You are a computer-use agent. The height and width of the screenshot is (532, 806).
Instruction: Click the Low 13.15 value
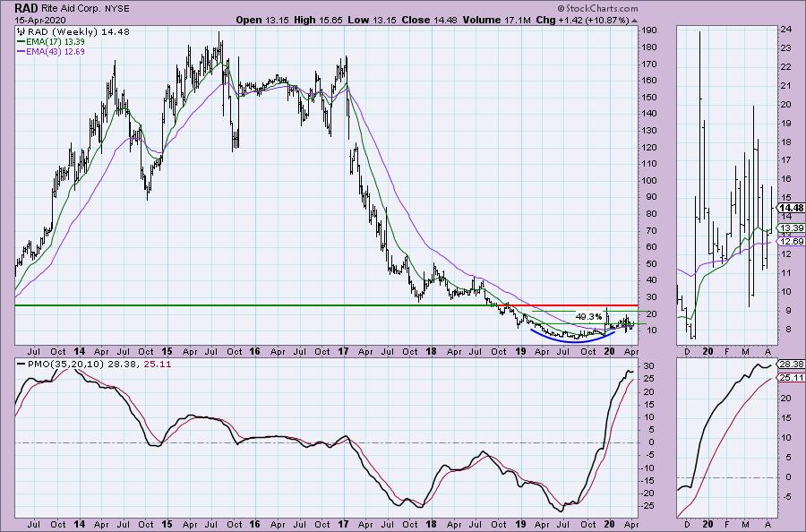(x=373, y=20)
